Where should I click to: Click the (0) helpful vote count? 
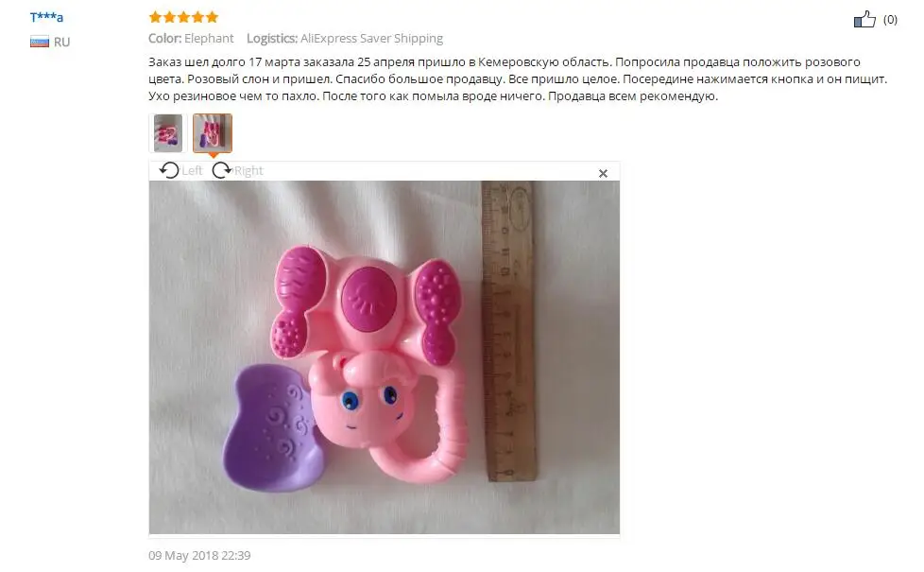point(890,20)
